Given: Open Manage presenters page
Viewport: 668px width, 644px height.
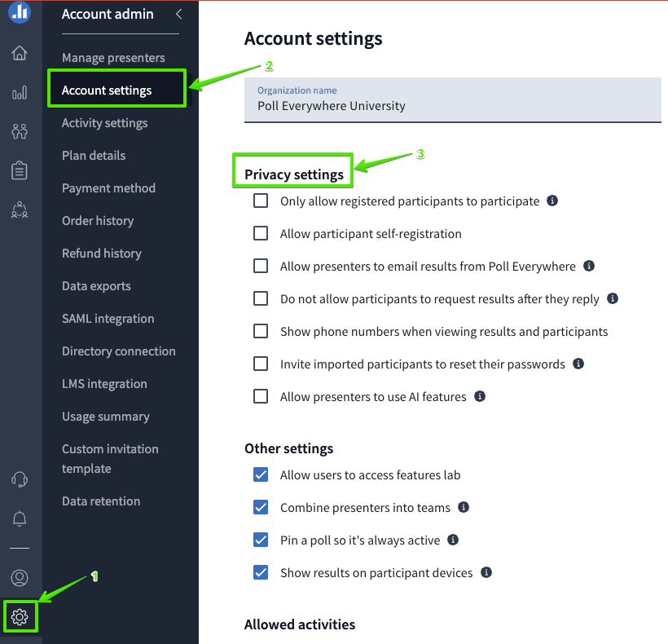Looking at the screenshot, I should (113, 58).
